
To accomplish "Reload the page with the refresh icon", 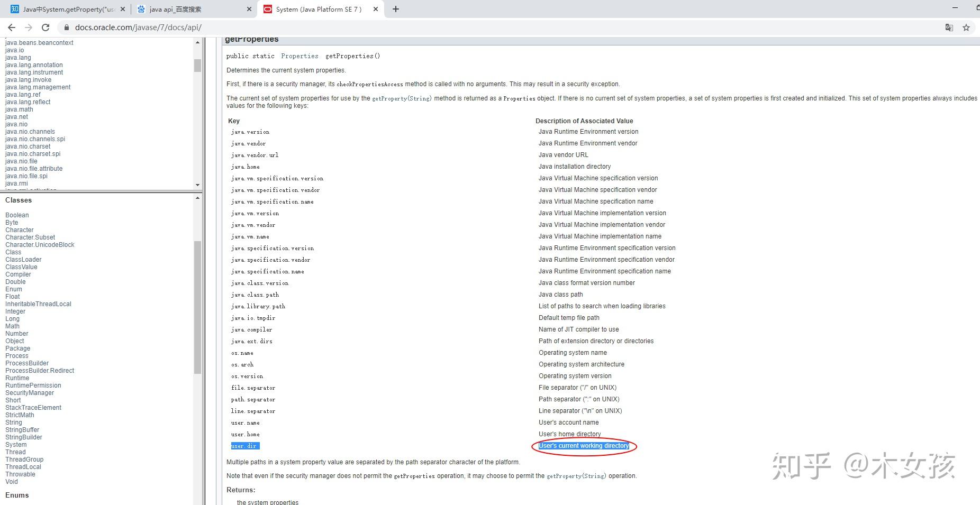I will [x=46, y=27].
